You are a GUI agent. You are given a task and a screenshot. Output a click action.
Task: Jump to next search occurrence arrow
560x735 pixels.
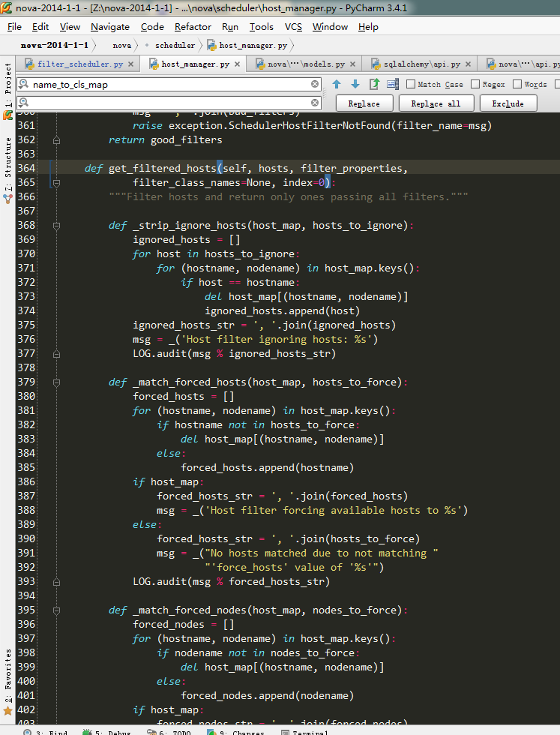coord(355,84)
